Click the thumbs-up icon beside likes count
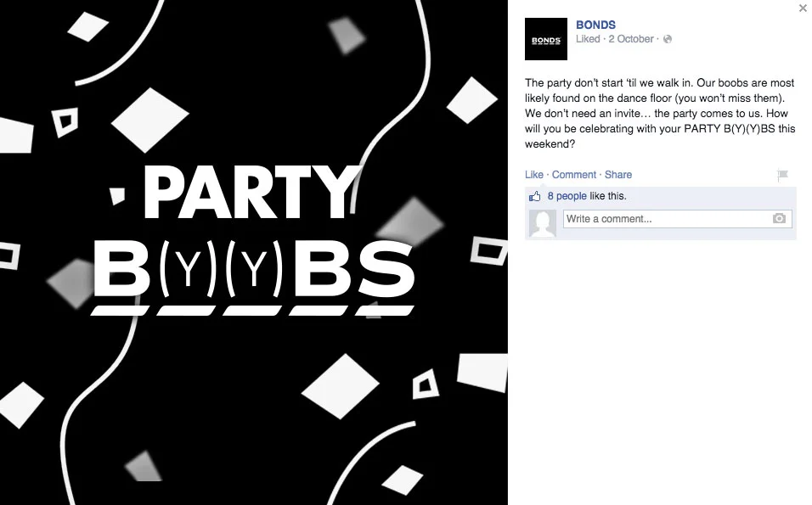 (x=534, y=197)
